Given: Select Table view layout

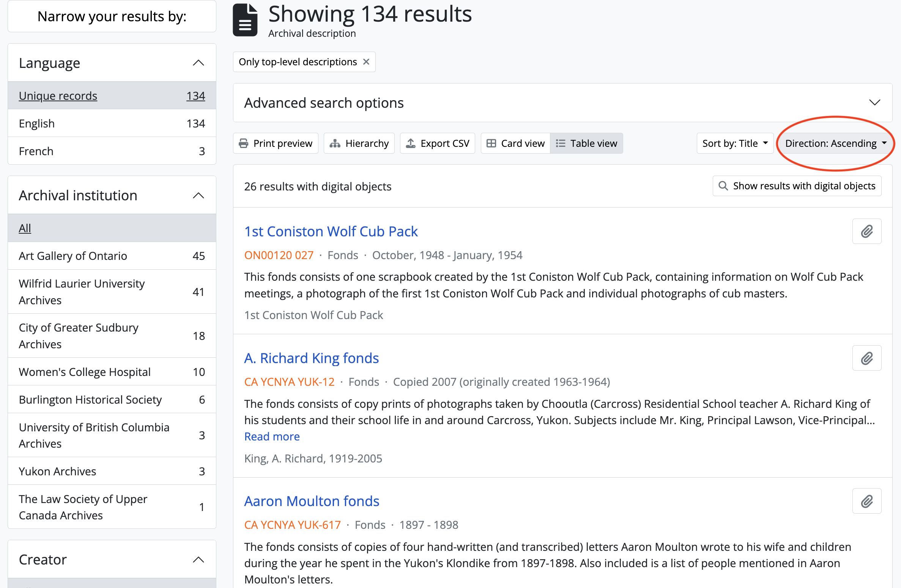Looking at the screenshot, I should tap(587, 143).
